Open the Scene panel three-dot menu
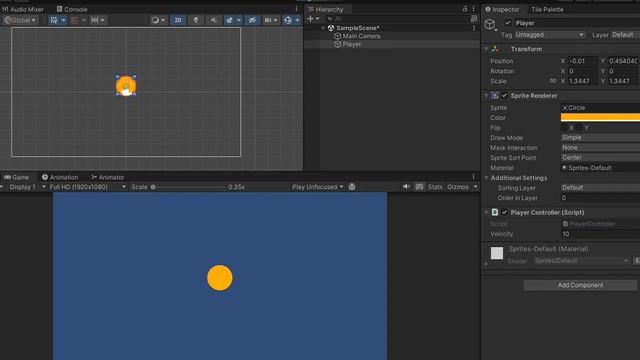Screen dimensions: 640x360 tap(297, 9)
